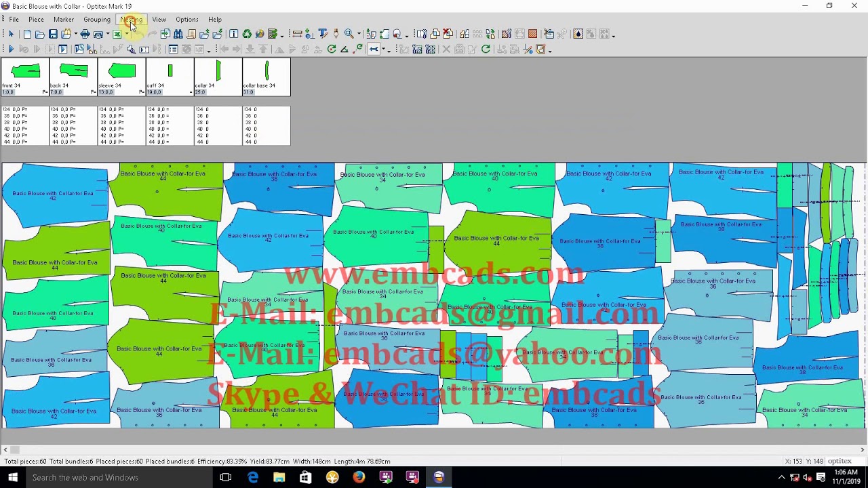Click the green recycle icon
This screenshot has height=488, width=868.
coord(247,34)
